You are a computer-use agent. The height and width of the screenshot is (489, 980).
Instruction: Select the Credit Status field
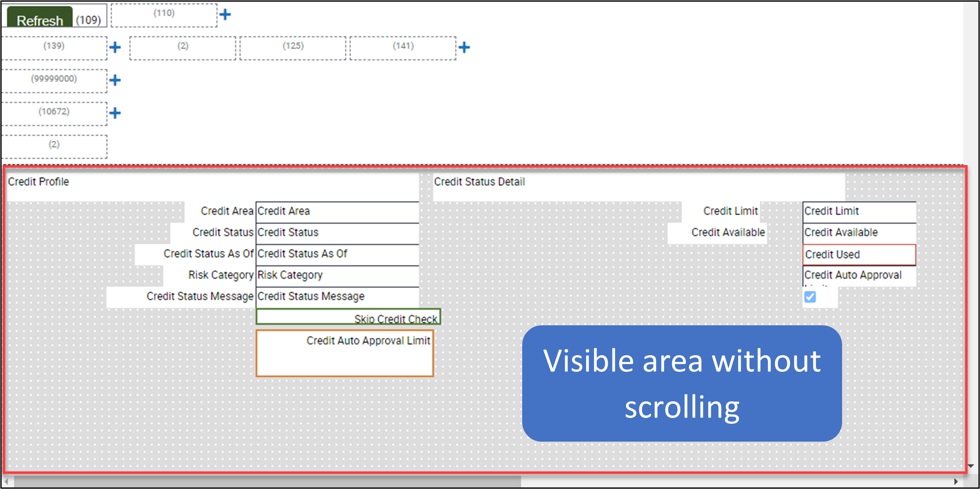(336, 233)
